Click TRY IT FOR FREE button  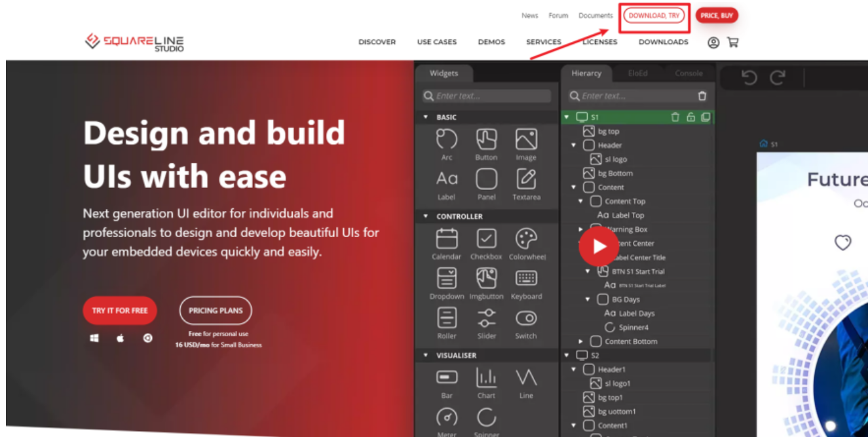point(120,311)
